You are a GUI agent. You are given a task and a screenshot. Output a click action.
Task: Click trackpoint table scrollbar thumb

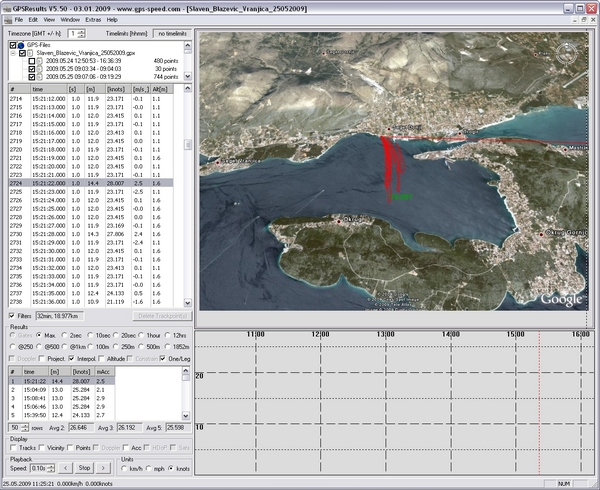coord(188,145)
